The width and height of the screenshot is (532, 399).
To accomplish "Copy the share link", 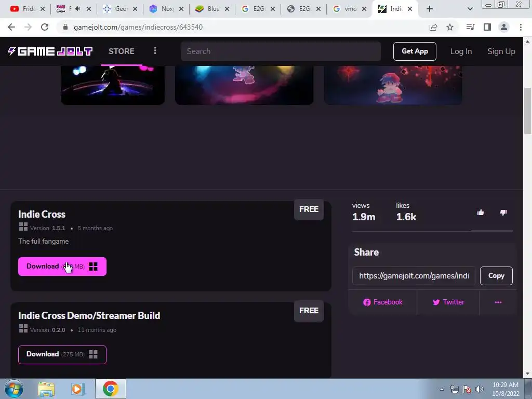I will (x=496, y=276).
